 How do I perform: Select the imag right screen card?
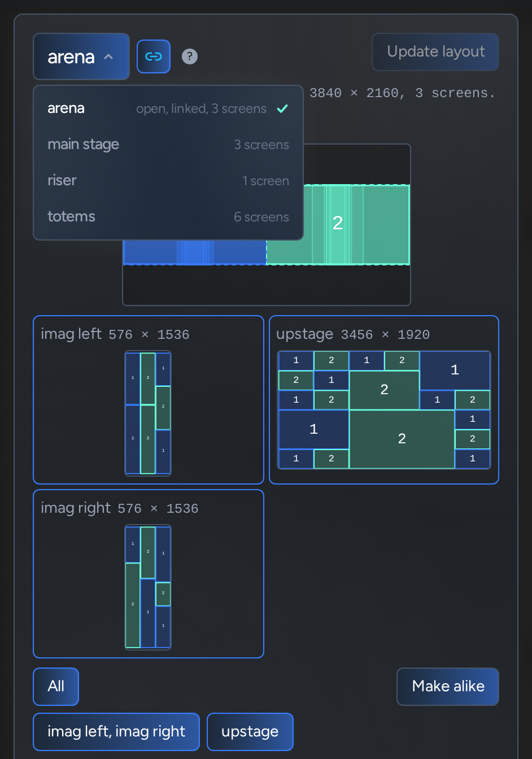(x=149, y=574)
